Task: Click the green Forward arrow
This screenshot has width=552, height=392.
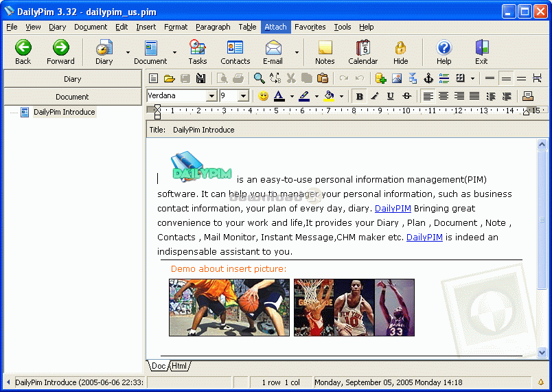Action: [60, 47]
